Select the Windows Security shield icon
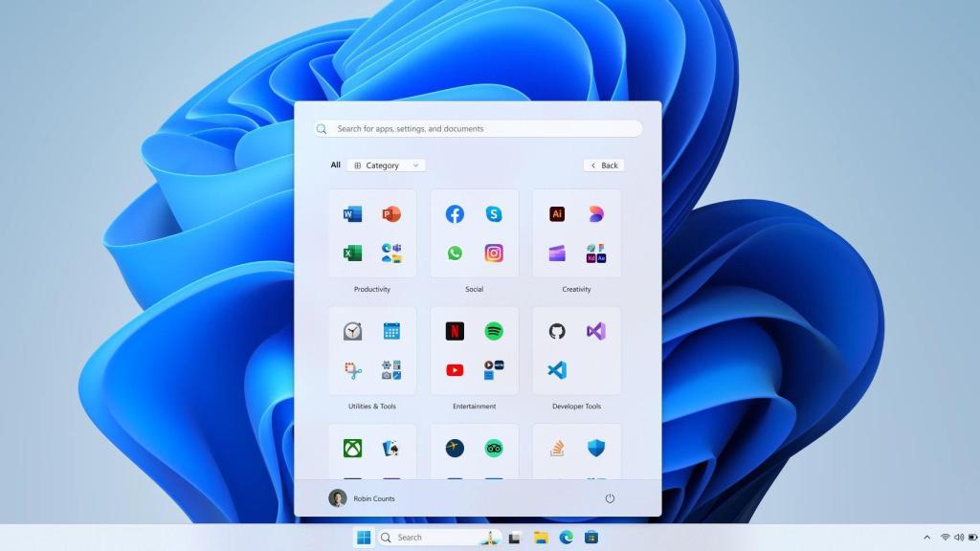Screen dimensions: 980x551 tap(596, 448)
